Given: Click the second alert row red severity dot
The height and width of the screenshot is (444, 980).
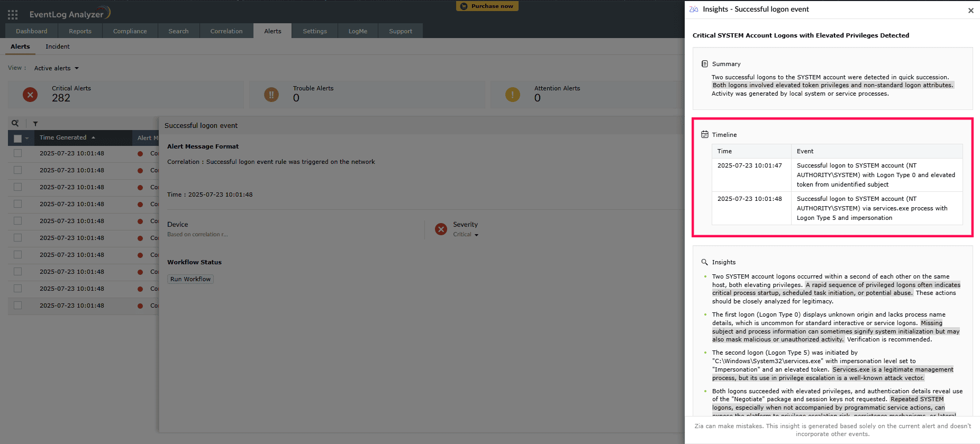Looking at the screenshot, I should click(x=140, y=171).
